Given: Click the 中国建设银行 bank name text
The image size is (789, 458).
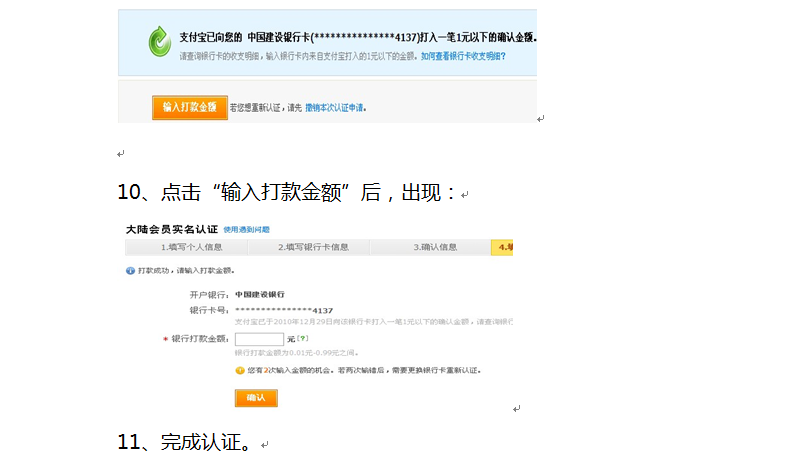Looking at the screenshot, I should click(x=260, y=295).
